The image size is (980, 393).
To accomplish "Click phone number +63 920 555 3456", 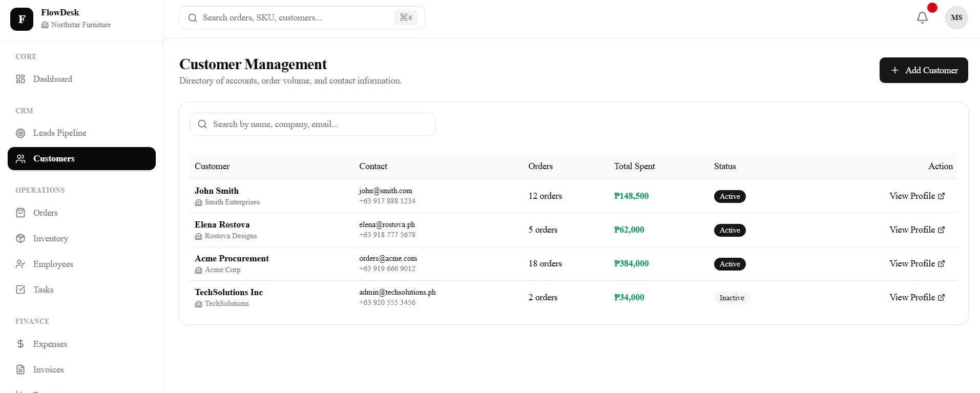I will pos(387,302).
